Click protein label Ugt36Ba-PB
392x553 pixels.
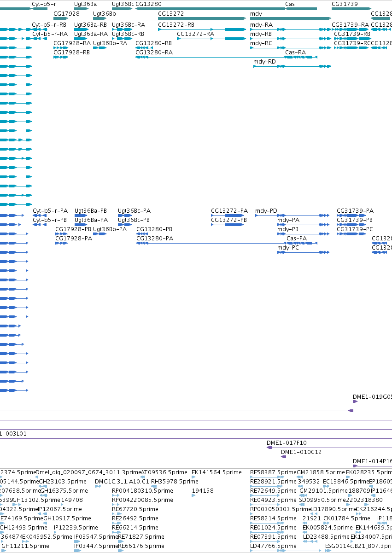(x=91, y=210)
